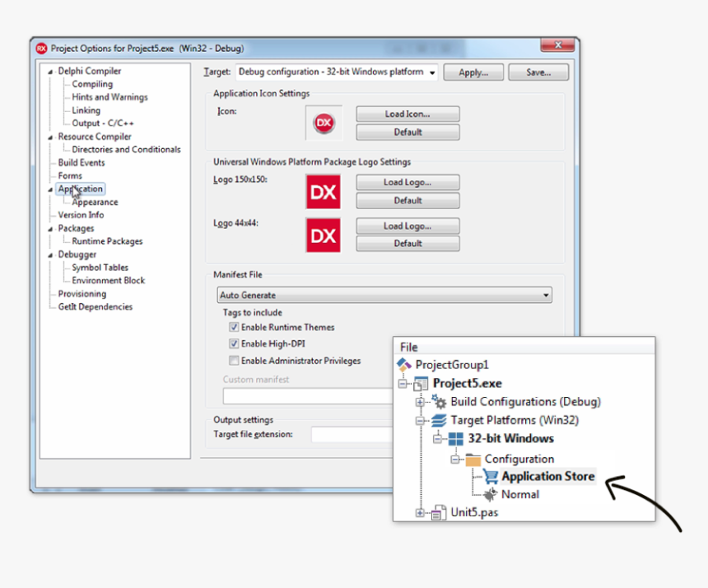Viewport: 708px width, 588px height.
Task: Select the Normal configuration icon
Action: (x=491, y=494)
